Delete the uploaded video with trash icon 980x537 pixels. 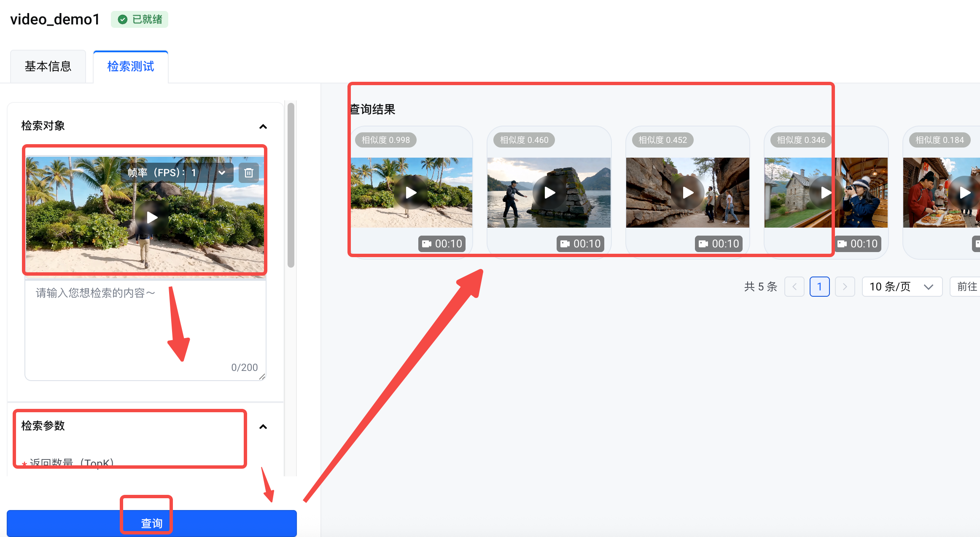(249, 173)
